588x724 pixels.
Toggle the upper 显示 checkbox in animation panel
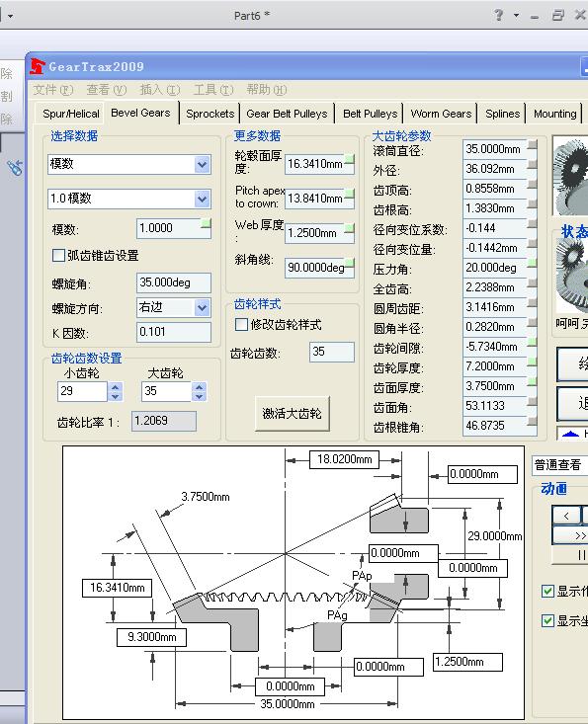point(547,591)
